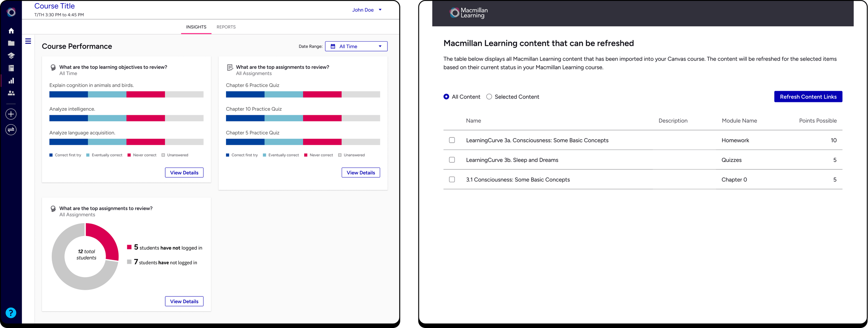868x328 pixels.
Task: Click the Chapter 0 module cell
Action: pos(734,180)
